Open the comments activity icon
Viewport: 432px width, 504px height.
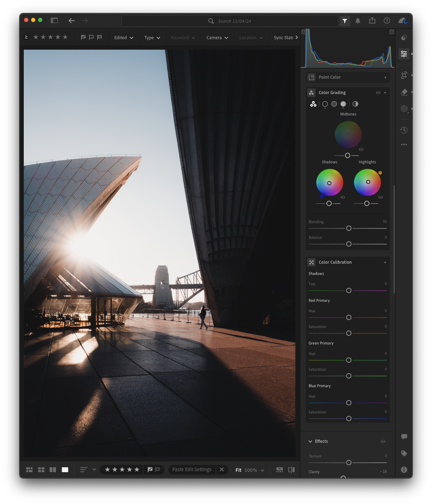coord(404,436)
